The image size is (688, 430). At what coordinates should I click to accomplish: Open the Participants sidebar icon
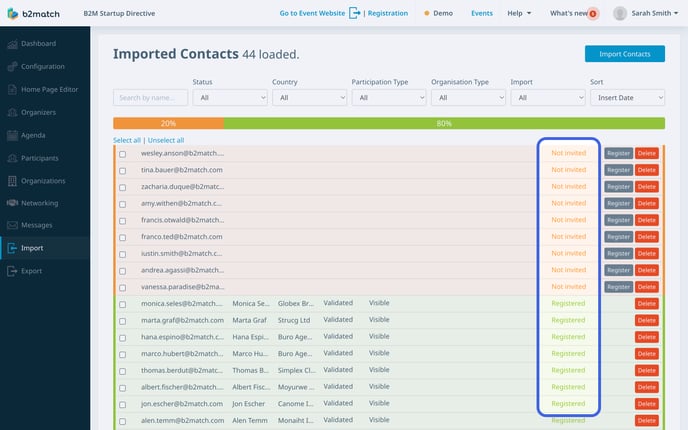pyautogui.click(x=12, y=158)
